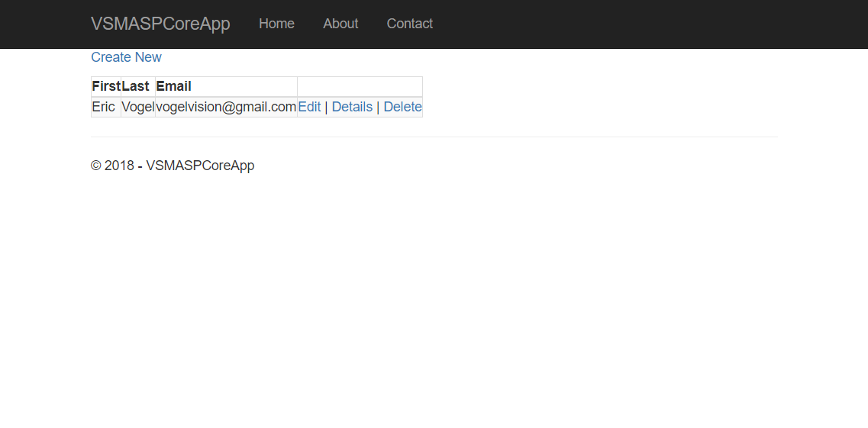Click the horizontal divider above the footer
868x428 pixels.
(434, 137)
